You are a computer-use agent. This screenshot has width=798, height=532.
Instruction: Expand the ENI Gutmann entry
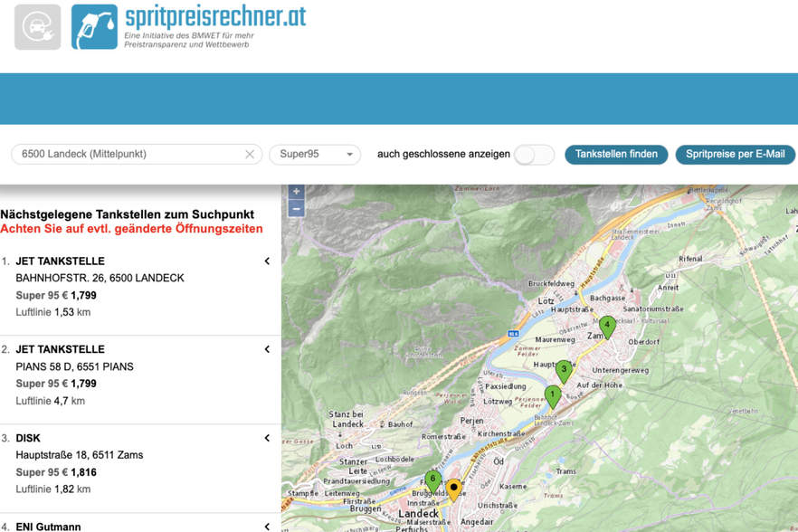tap(267, 527)
